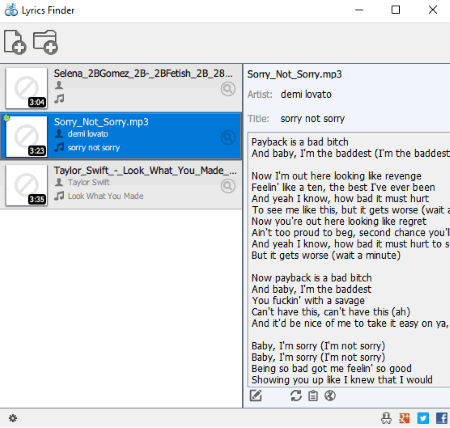The width and height of the screenshot is (450, 428).
Task: Select album thumbnail of Taylor Swift track
Action: pos(27,185)
